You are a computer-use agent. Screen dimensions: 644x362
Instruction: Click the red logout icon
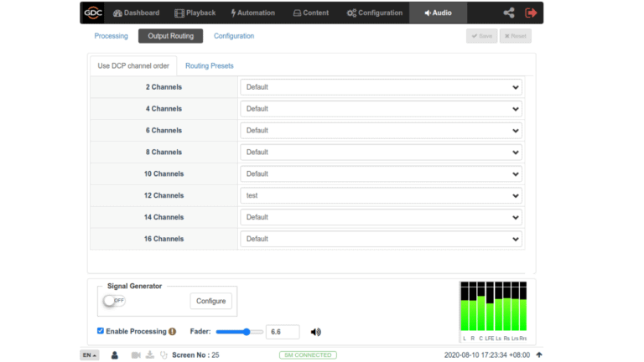pos(531,13)
